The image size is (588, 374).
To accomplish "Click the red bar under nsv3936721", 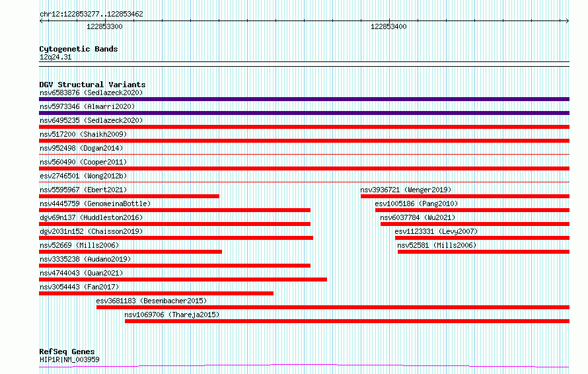I will (465, 196).
